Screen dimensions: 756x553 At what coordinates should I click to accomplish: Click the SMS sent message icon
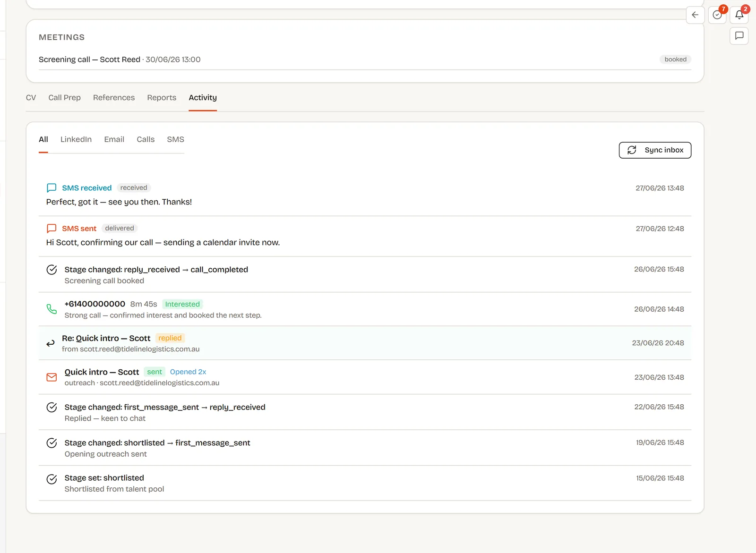(52, 229)
